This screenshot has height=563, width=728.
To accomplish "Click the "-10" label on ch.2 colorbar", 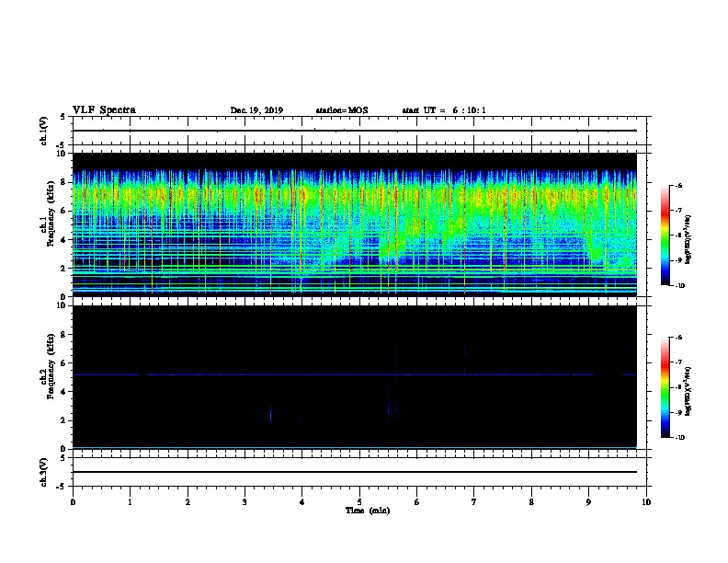I will (679, 437).
